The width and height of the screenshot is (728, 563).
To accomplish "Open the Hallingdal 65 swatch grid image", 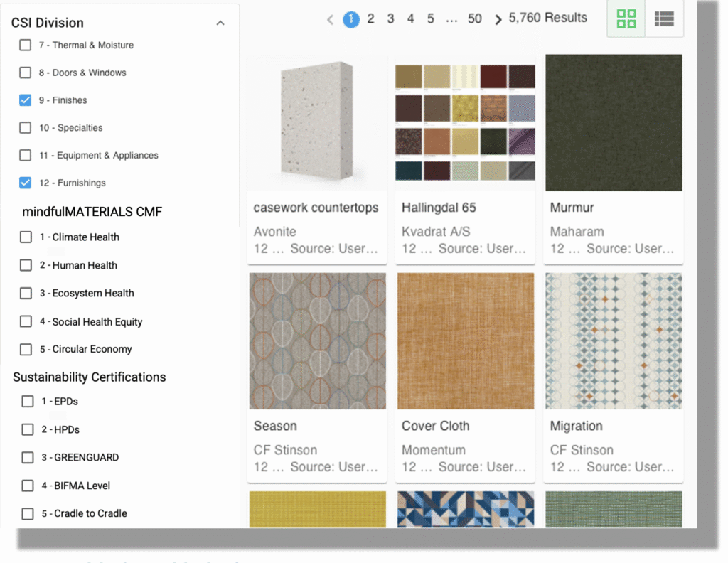I will (x=465, y=122).
